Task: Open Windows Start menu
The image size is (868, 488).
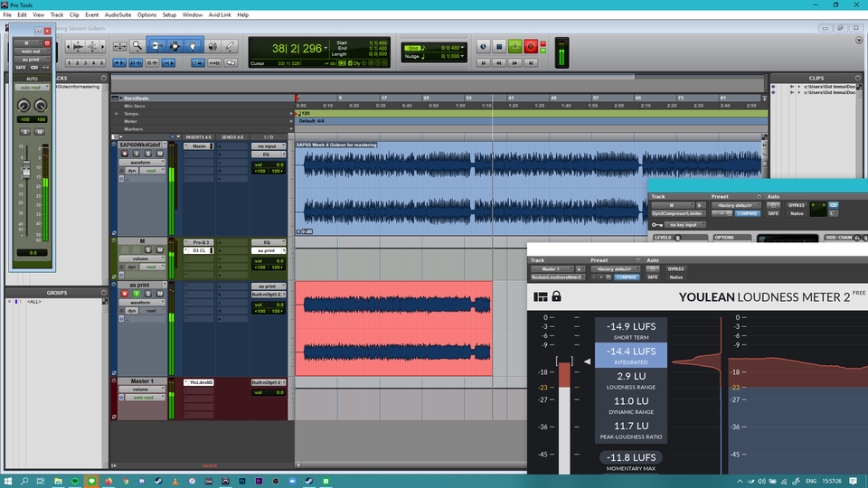Action: (8, 482)
